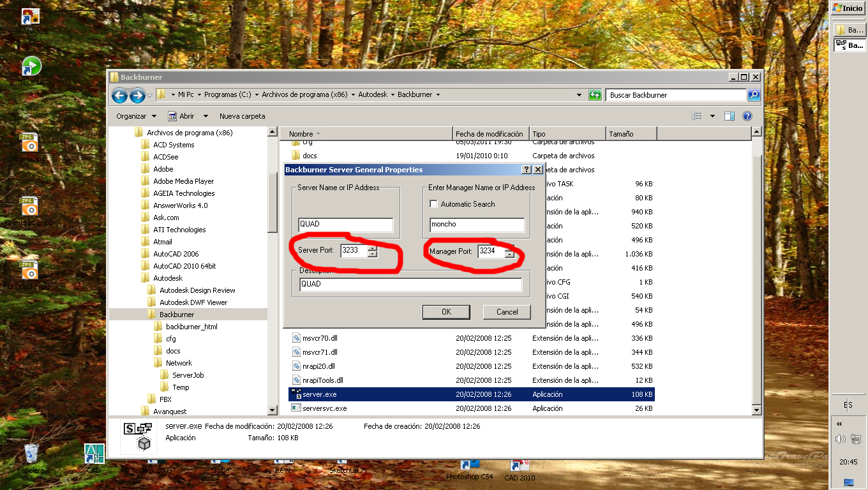Screen dimensions: 868x490
Task: Decrease Manager Port with the down arrow
Action: 509,254
